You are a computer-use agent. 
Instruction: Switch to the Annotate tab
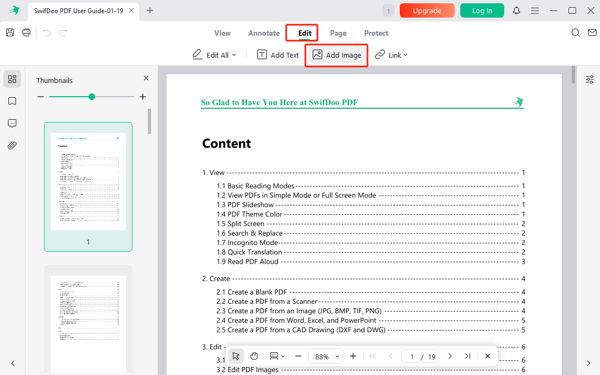click(264, 33)
